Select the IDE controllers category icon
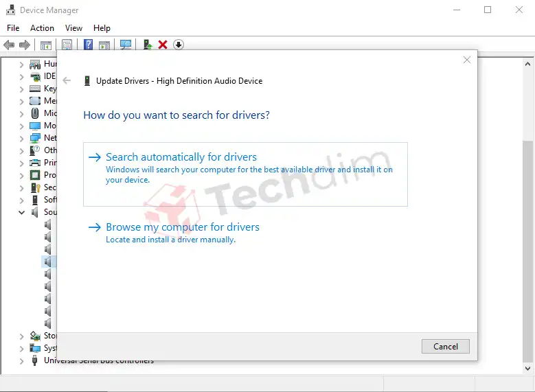 click(x=35, y=76)
